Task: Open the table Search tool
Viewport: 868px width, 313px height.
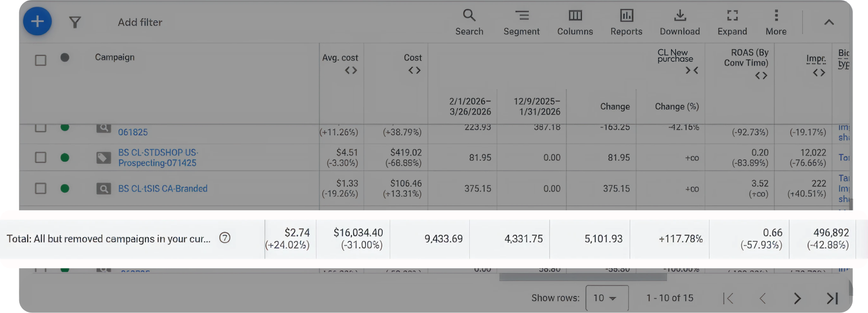Action: tap(469, 22)
